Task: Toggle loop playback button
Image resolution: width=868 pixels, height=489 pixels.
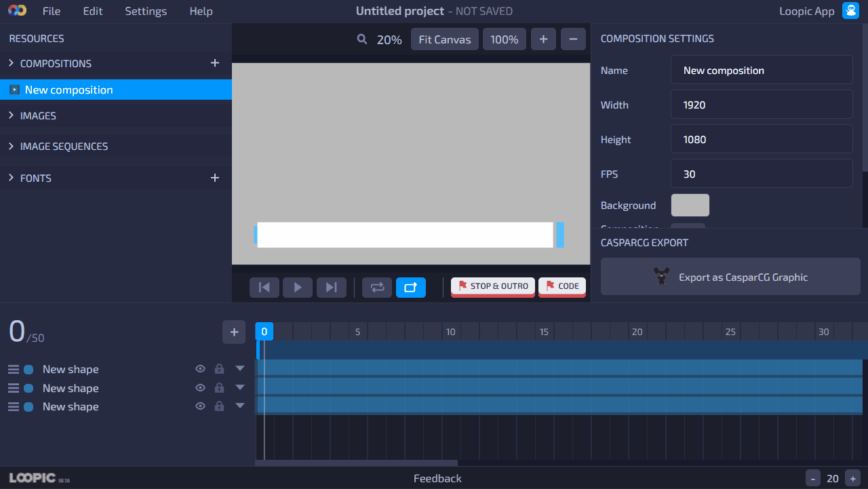Action: pyautogui.click(x=377, y=288)
